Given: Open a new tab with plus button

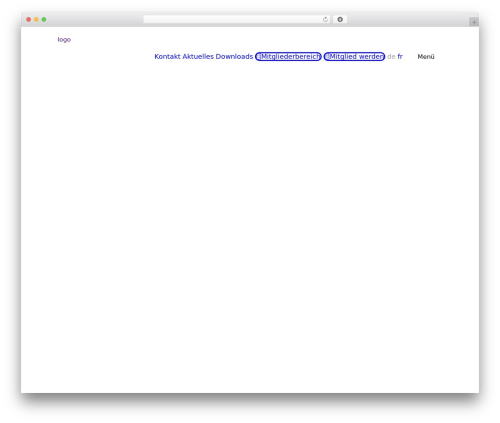Looking at the screenshot, I should 474,22.
